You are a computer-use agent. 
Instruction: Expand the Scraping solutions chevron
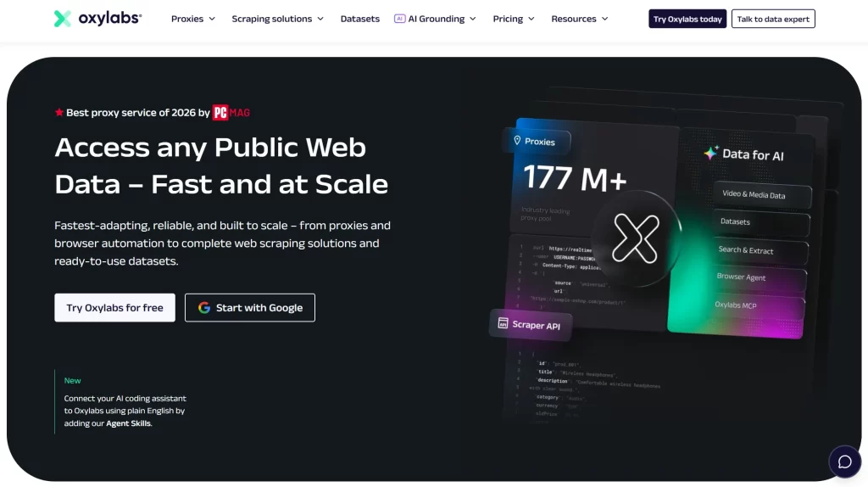click(x=320, y=19)
